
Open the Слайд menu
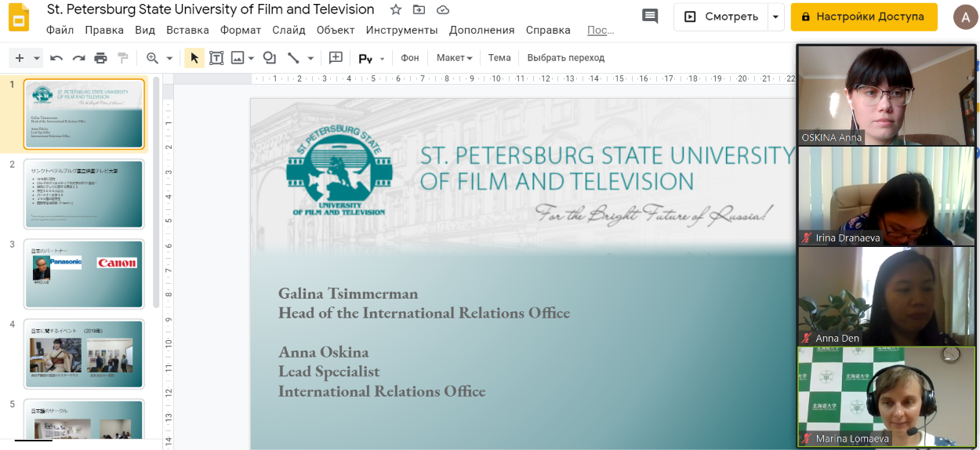point(289,30)
